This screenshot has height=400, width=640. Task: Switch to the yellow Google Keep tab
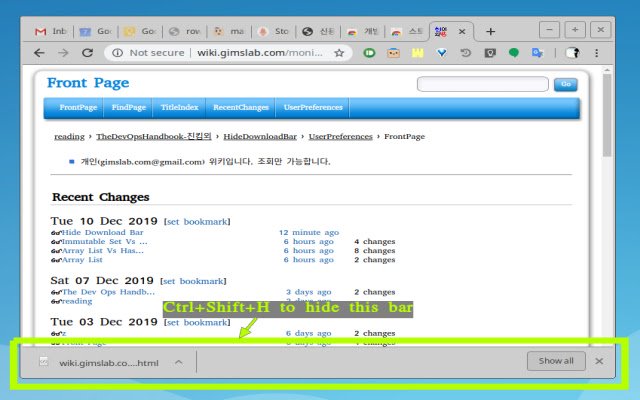click(140, 31)
